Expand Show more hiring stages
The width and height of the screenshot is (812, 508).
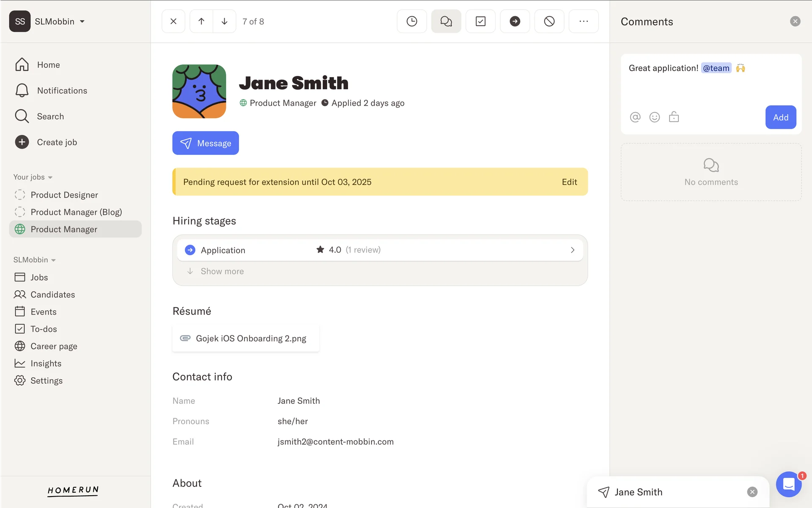point(222,271)
